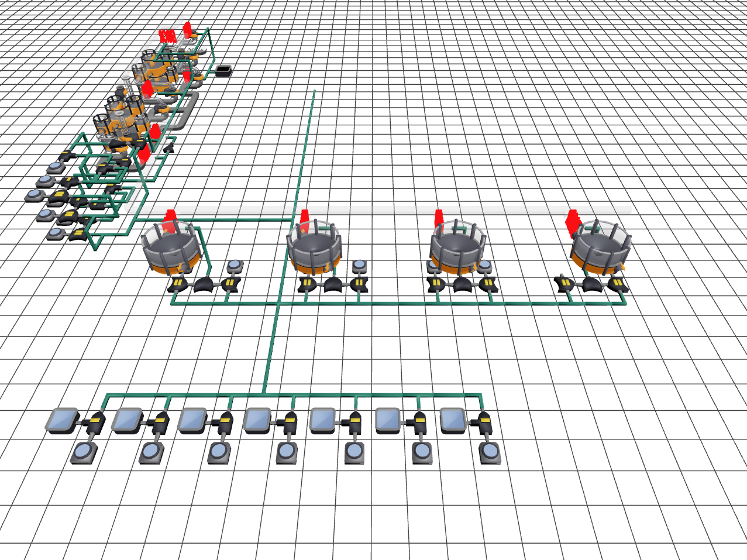Viewport: 747px width, 560px height.
Task: Pick the black valve beside the seventh blue panel
Action: pos(484,423)
